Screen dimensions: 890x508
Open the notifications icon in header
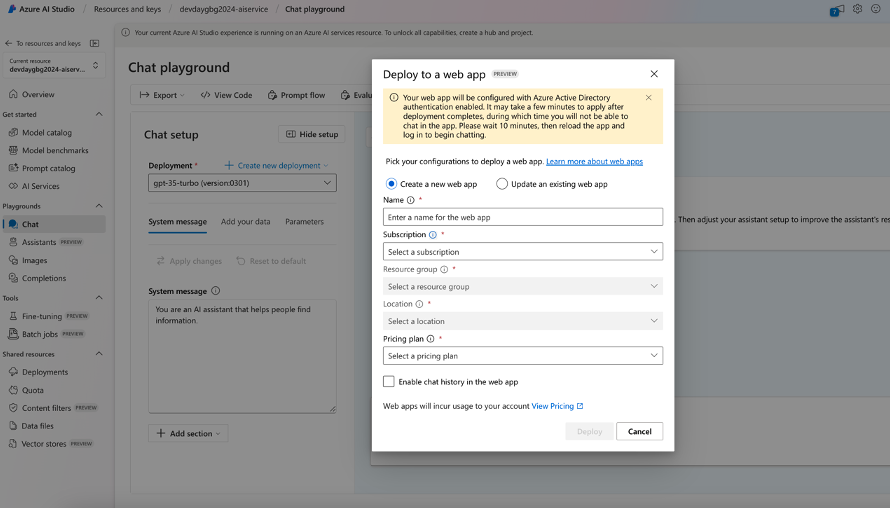point(837,10)
